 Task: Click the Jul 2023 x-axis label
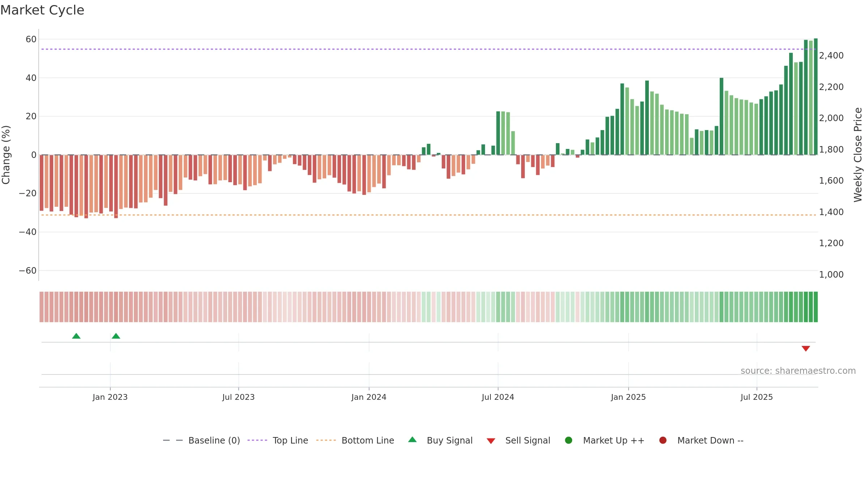tap(238, 397)
